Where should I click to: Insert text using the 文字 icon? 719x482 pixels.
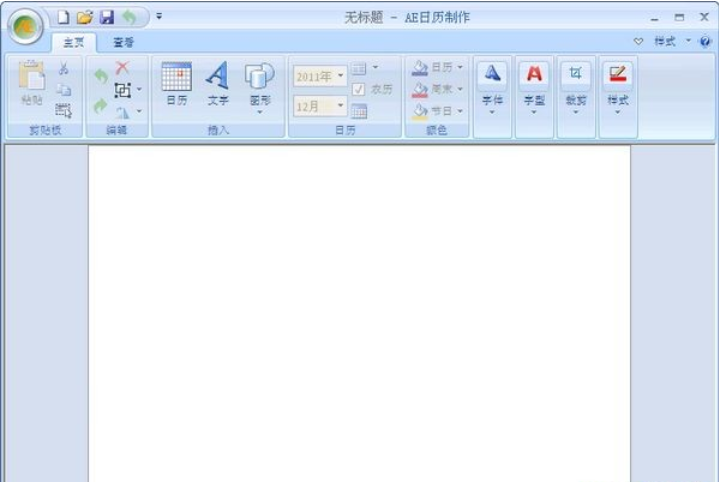(x=217, y=84)
